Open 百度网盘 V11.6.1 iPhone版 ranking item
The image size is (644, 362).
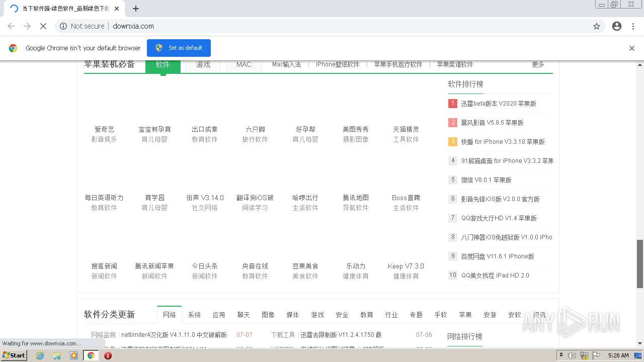pos(498,256)
